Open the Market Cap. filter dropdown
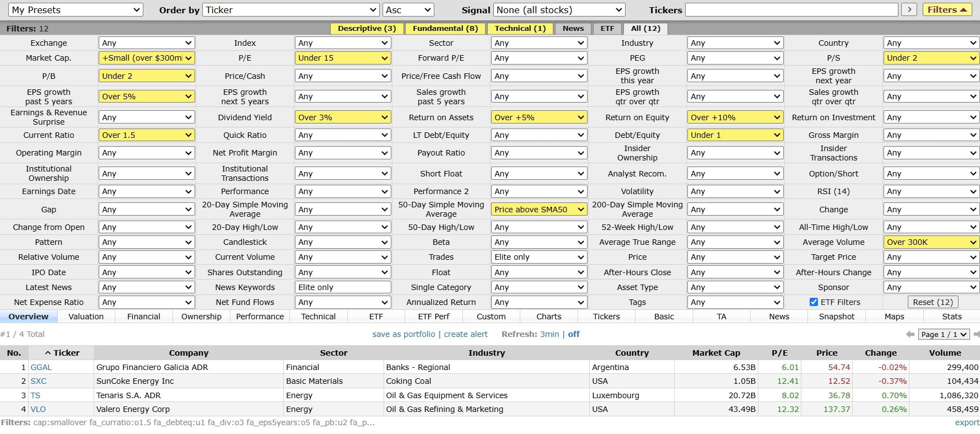 tap(147, 58)
